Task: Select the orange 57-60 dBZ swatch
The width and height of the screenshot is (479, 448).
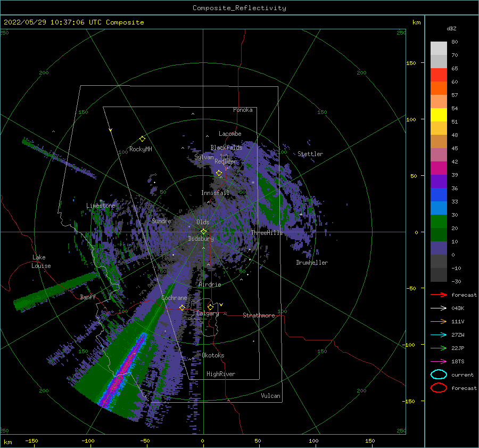Action: (x=439, y=88)
